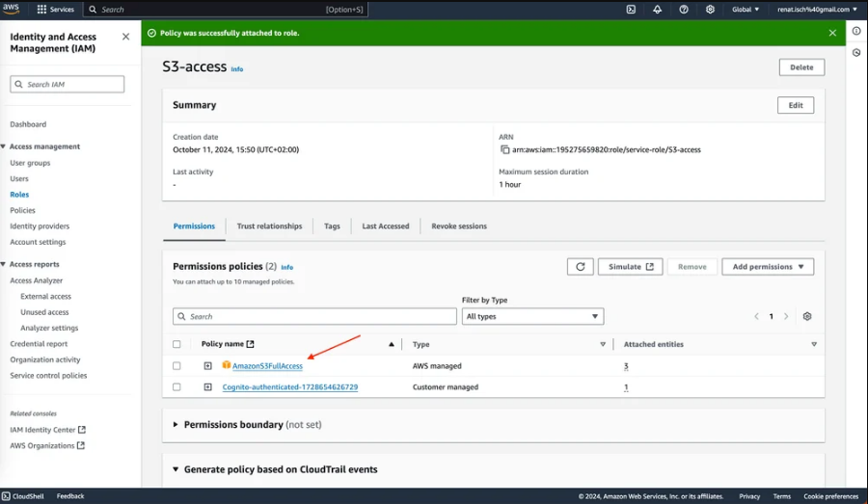The height and width of the screenshot is (504, 868).
Task: Switch to the Trust relationships tab
Action: pyautogui.click(x=270, y=226)
